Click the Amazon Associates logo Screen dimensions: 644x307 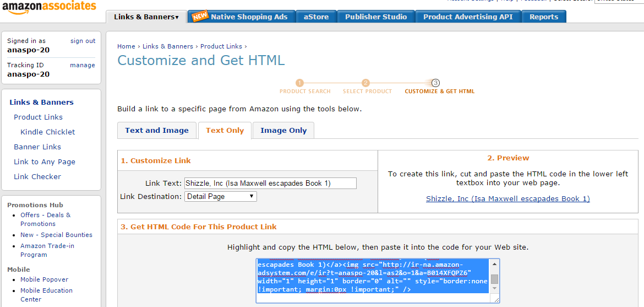coord(48,8)
